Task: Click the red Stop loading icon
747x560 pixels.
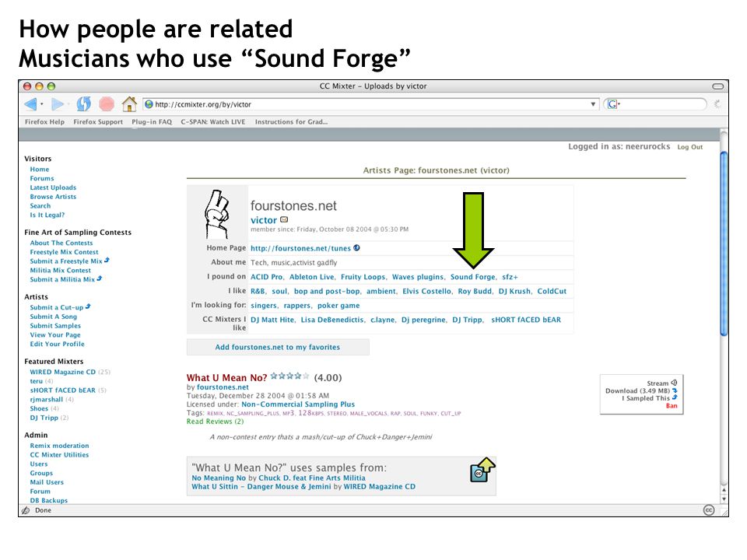Action: point(107,103)
